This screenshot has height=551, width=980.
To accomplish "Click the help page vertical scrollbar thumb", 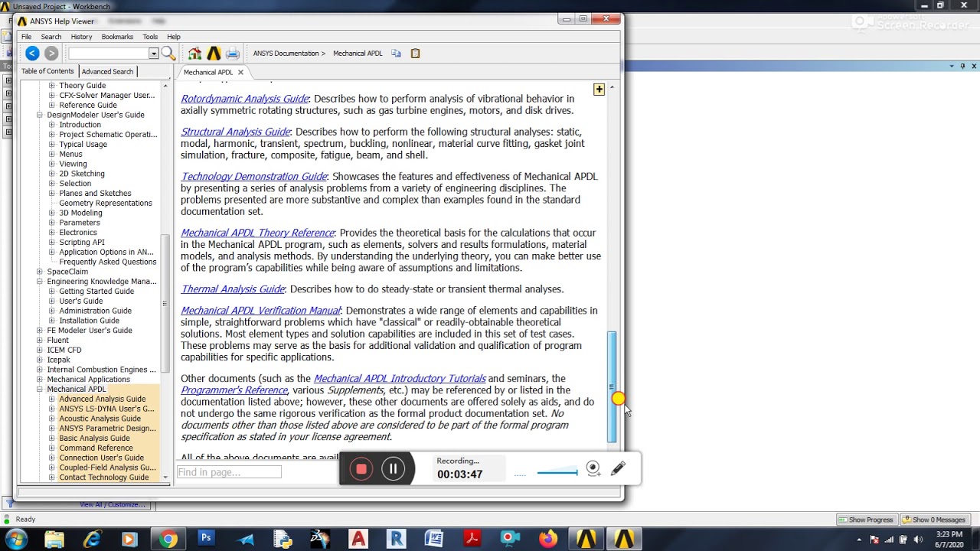I will tap(611, 386).
